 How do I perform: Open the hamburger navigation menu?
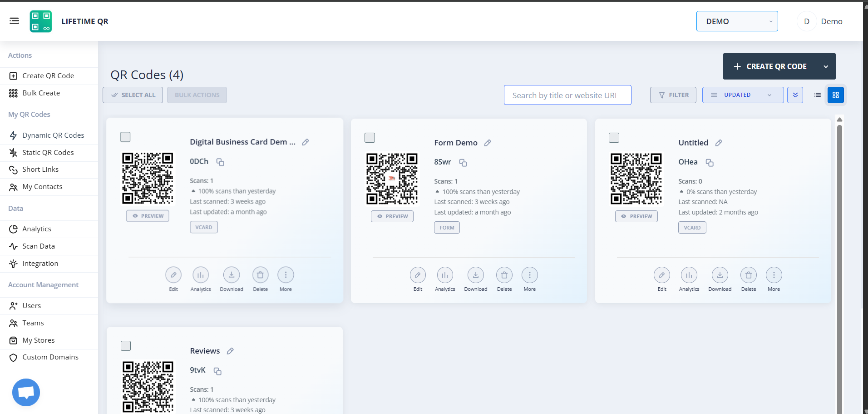point(14,21)
